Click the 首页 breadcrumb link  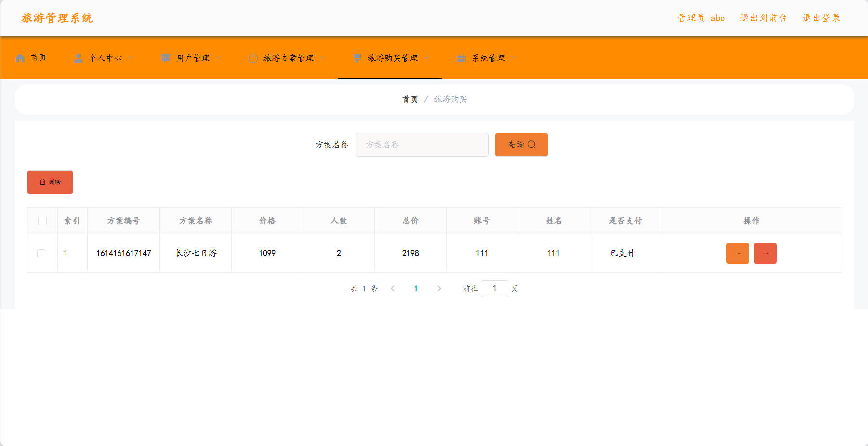click(410, 99)
